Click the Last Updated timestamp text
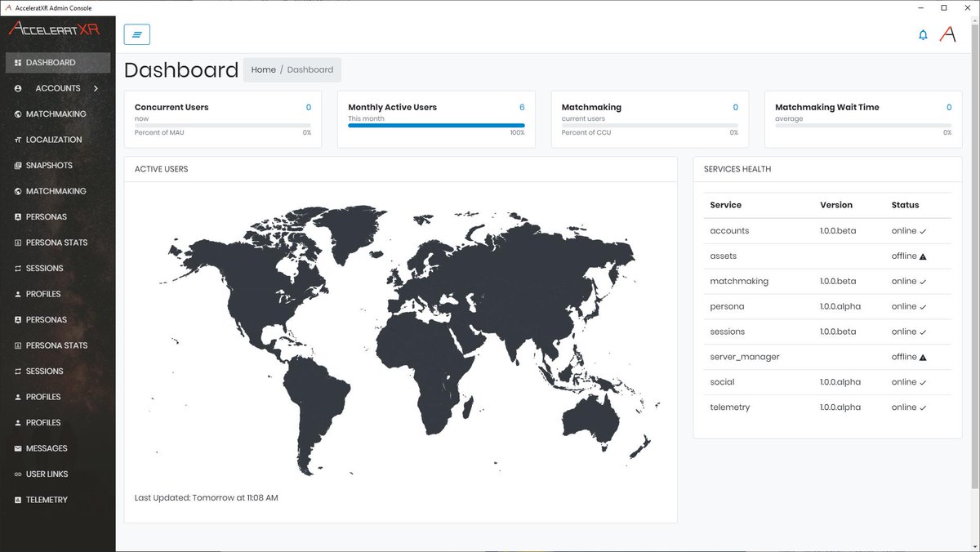This screenshot has height=552, width=980. [x=207, y=498]
